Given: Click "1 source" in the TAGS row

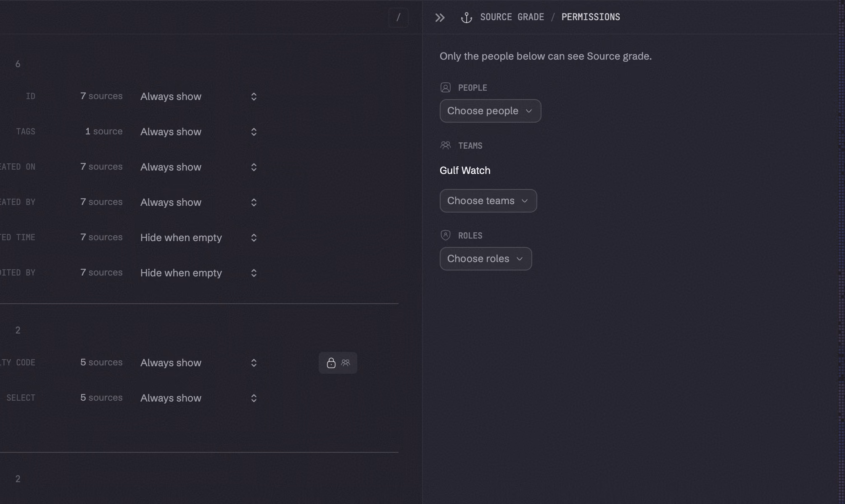Looking at the screenshot, I should pyautogui.click(x=104, y=131).
